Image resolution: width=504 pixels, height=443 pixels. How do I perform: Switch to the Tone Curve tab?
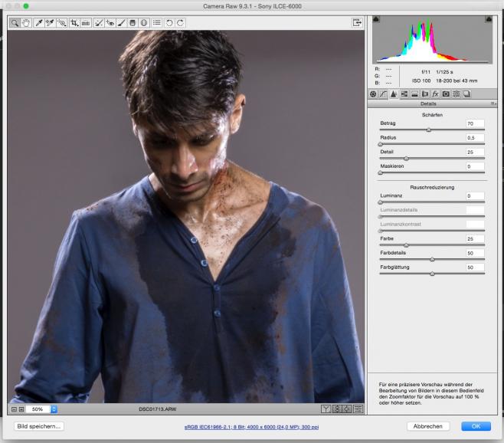pyautogui.click(x=383, y=94)
